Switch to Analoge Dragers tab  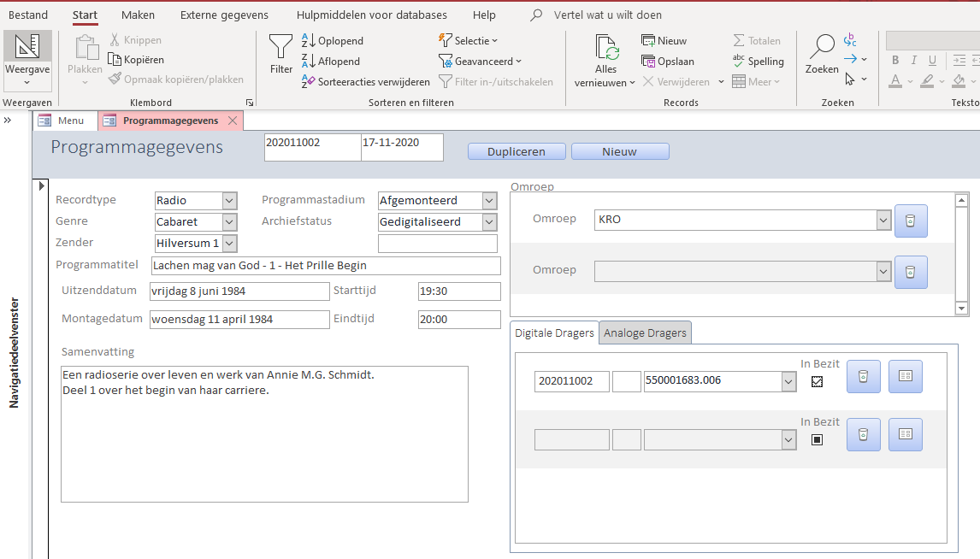pyautogui.click(x=645, y=332)
